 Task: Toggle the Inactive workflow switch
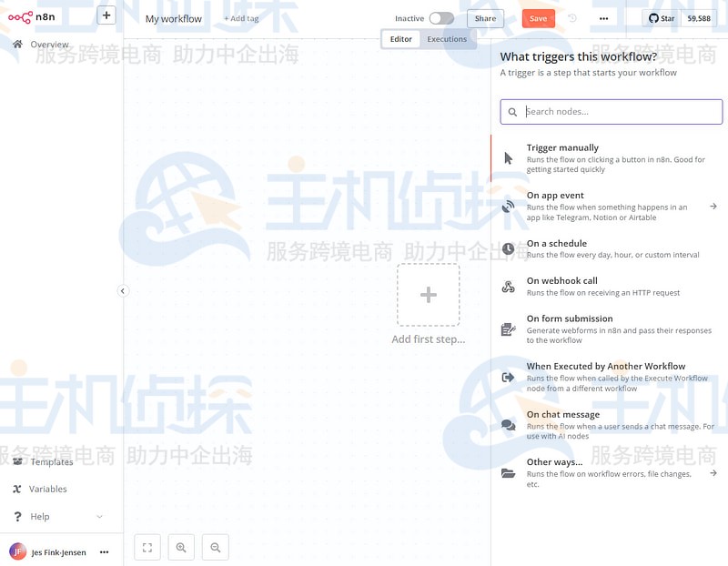coord(441,18)
